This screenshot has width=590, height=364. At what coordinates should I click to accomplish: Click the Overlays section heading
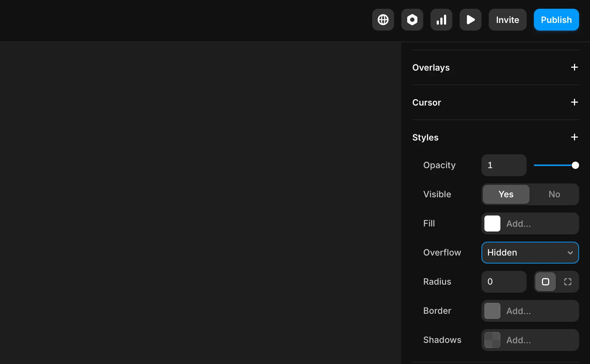[431, 68]
